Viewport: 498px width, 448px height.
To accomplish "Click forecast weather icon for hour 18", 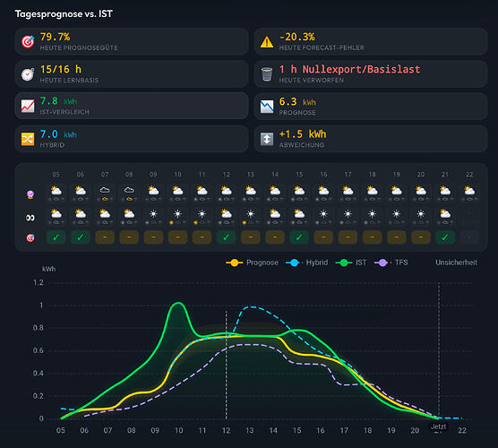I will coord(373,191).
